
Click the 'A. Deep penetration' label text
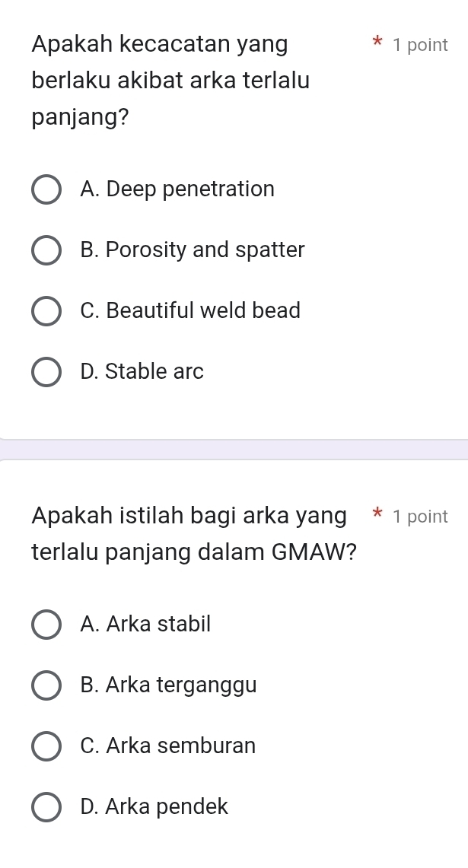pyautogui.click(x=177, y=189)
